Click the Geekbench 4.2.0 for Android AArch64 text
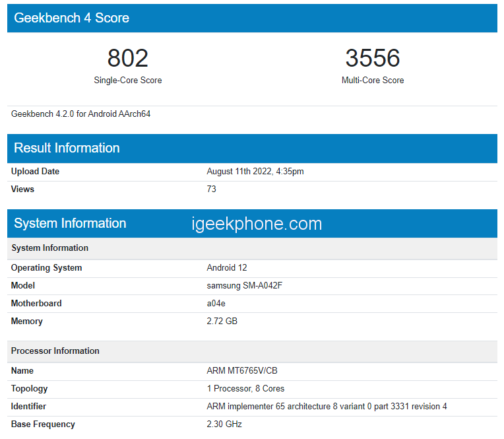504x439 pixels. point(81,114)
